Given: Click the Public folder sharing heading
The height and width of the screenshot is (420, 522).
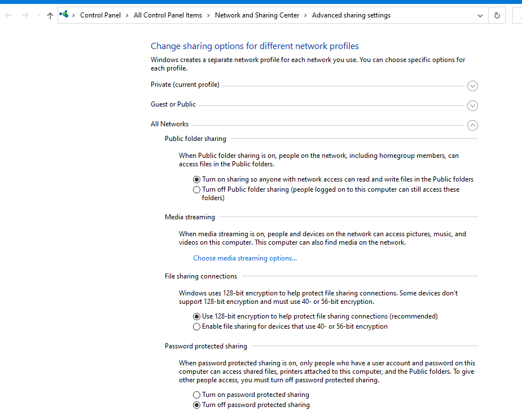Looking at the screenshot, I should (195, 139).
